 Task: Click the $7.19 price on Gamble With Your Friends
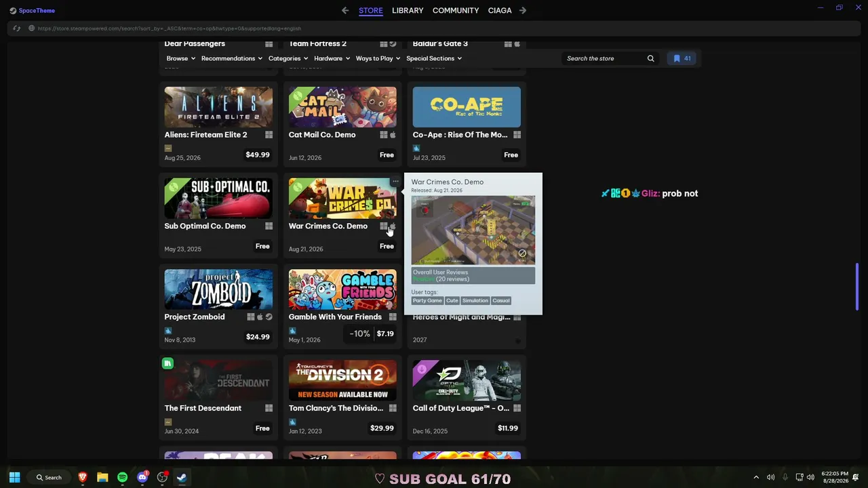tap(385, 333)
